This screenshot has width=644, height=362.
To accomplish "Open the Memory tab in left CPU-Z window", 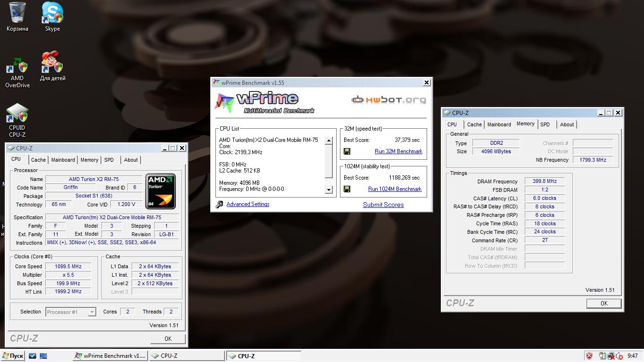I will (x=89, y=160).
